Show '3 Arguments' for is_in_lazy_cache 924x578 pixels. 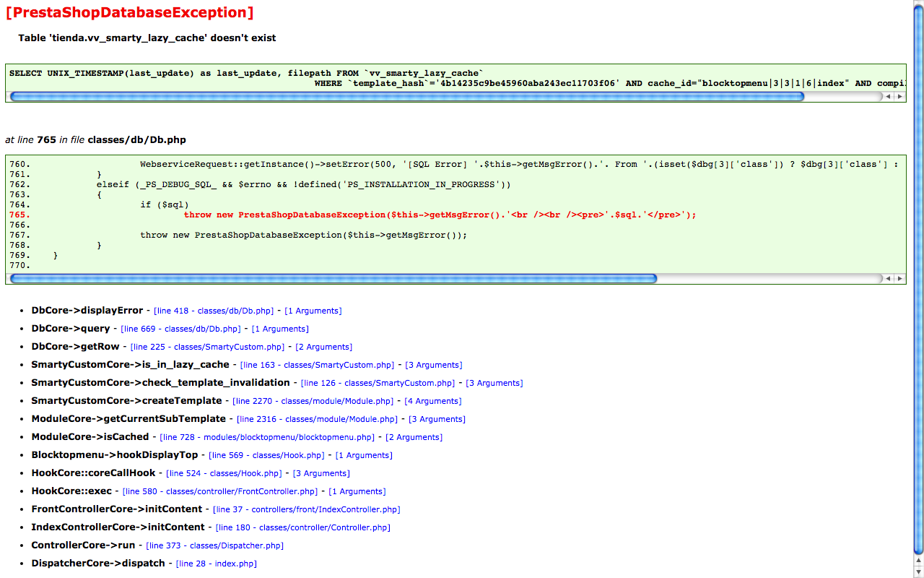point(434,365)
